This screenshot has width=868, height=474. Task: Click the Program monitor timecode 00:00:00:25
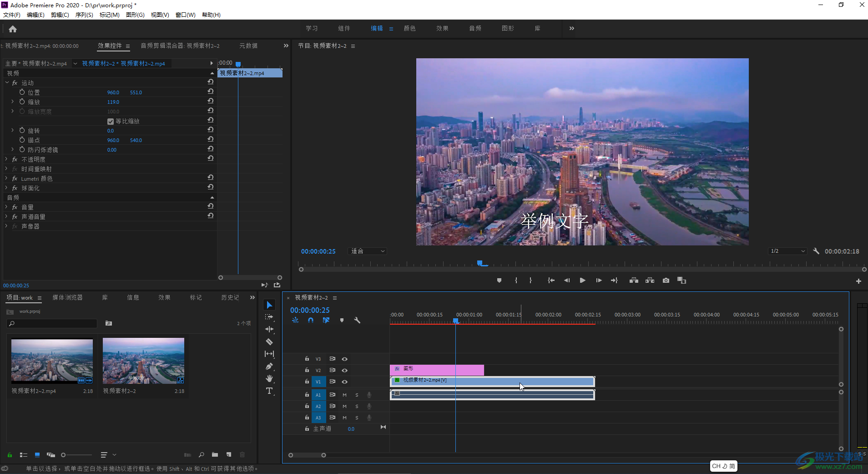click(x=318, y=251)
